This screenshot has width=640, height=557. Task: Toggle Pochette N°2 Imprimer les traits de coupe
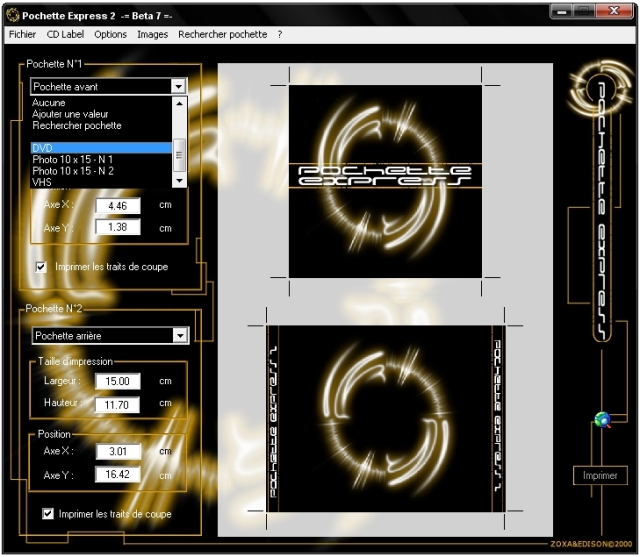tap(48, 513)
